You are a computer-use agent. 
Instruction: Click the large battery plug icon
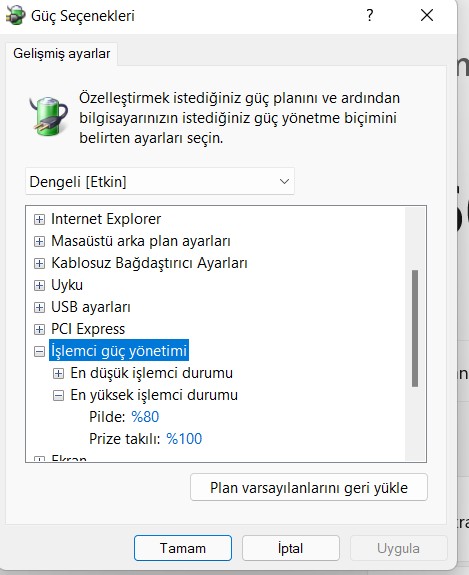[x=49, y=116]
